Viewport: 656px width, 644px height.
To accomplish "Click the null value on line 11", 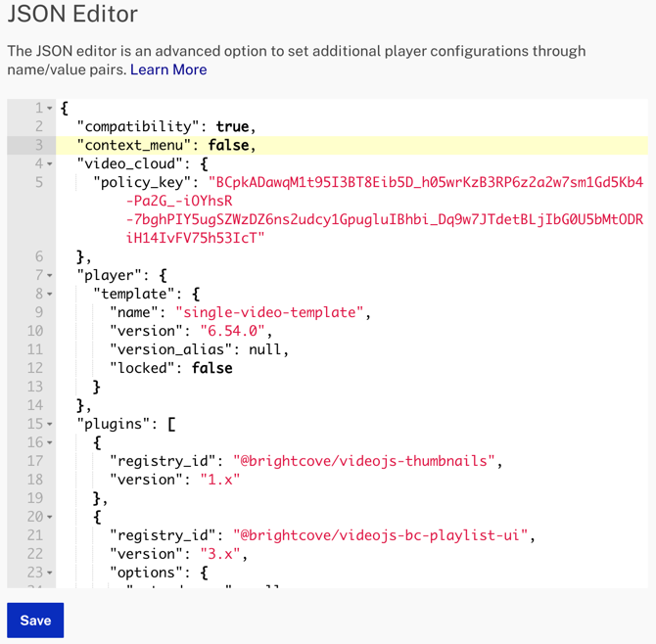I will 264,349.
